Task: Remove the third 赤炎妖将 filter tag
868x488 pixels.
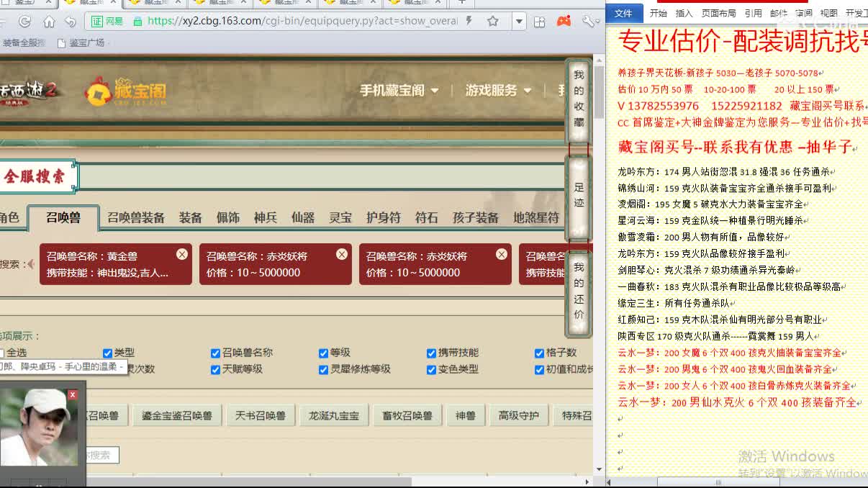Action: 502,254
